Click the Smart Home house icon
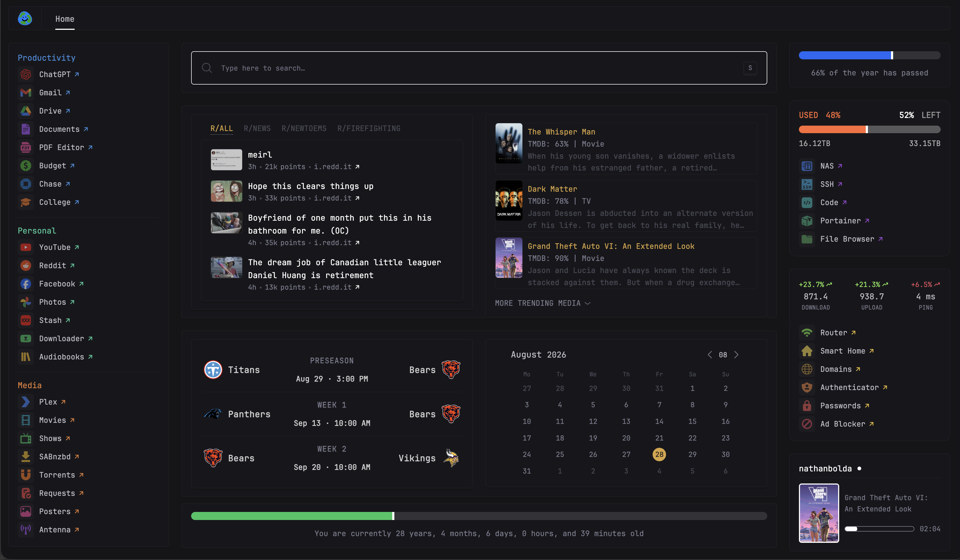The image size is (960, 560). click(x=807, y=351)
